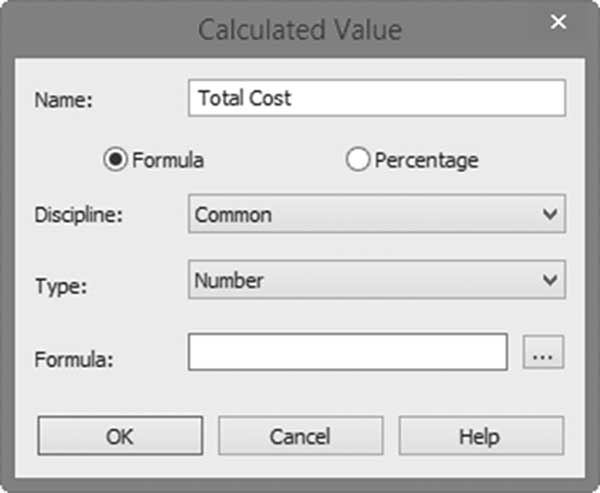Screen dimensions: 600x493
Task: Click the Name field containing Total Cost
Action: [x=377, y=98]
